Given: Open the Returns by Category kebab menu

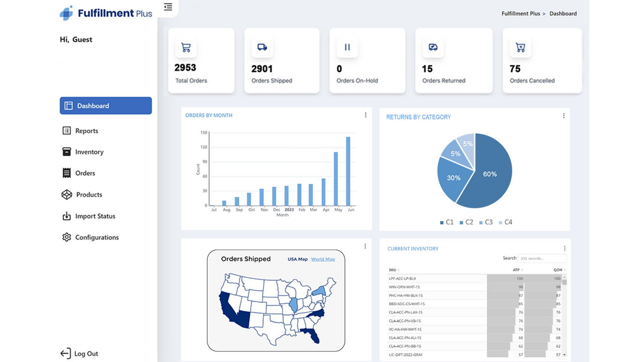Looking at the screenshot, I should point(563,115).
